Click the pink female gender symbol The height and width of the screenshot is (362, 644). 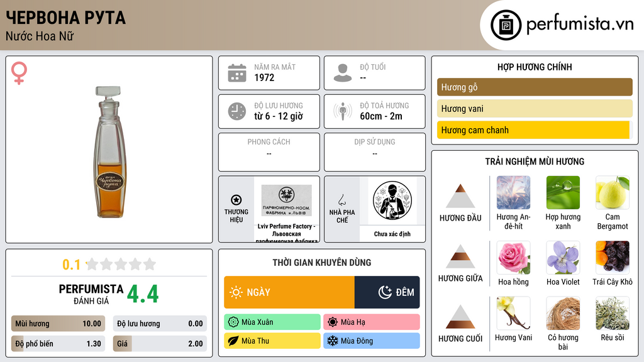pos(19,73)
